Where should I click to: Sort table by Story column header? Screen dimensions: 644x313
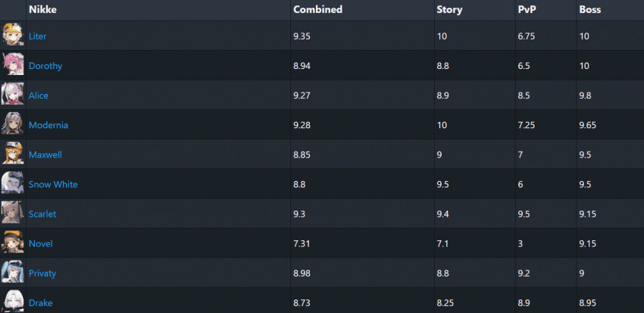point(449,10)
